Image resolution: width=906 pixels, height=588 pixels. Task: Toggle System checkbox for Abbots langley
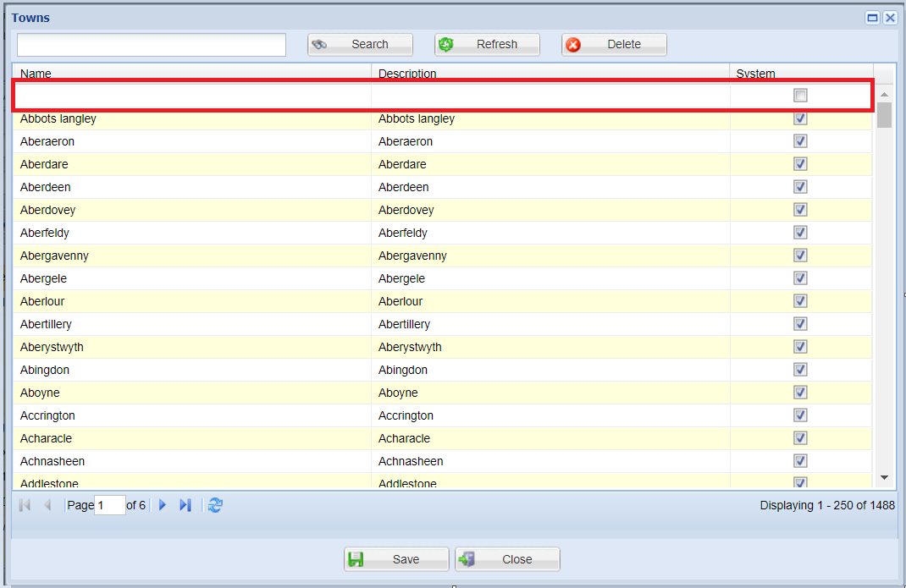pyautogui.click(x=800, y=118)
